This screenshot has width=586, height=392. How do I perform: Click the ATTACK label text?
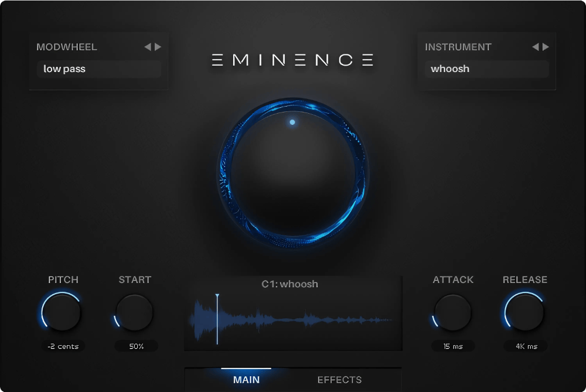pyautogui.click(x=453, y=279)
